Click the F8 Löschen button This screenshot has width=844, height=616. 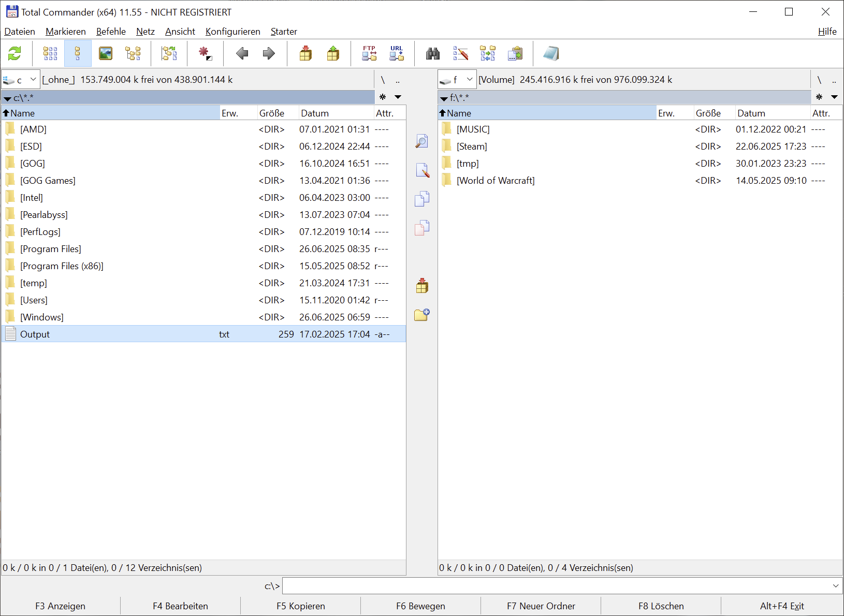(661, 606)
